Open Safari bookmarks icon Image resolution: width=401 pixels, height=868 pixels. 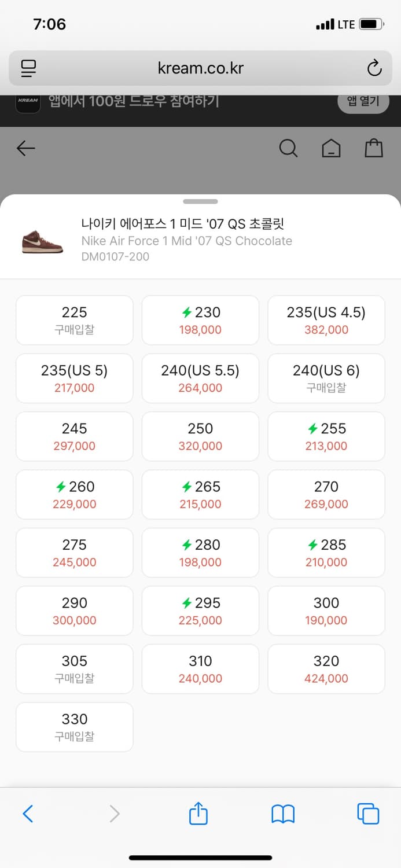(x=283, y=814)
